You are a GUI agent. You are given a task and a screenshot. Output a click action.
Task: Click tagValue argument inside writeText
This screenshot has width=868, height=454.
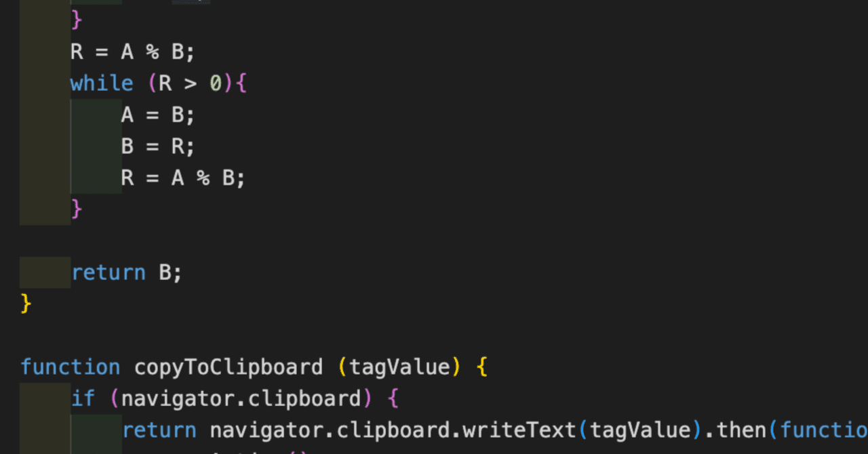pyautogui.click(x=639, y=430)
